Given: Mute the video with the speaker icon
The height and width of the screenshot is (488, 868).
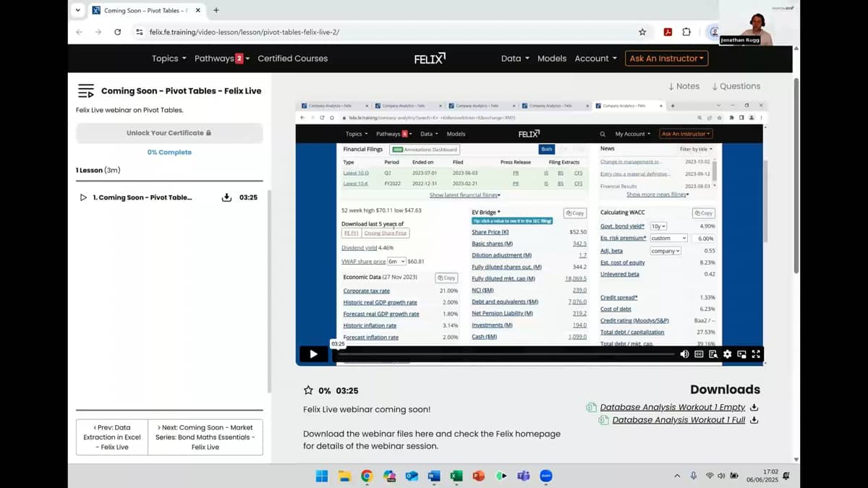Looking at the screenshot, I should (684, 354).
